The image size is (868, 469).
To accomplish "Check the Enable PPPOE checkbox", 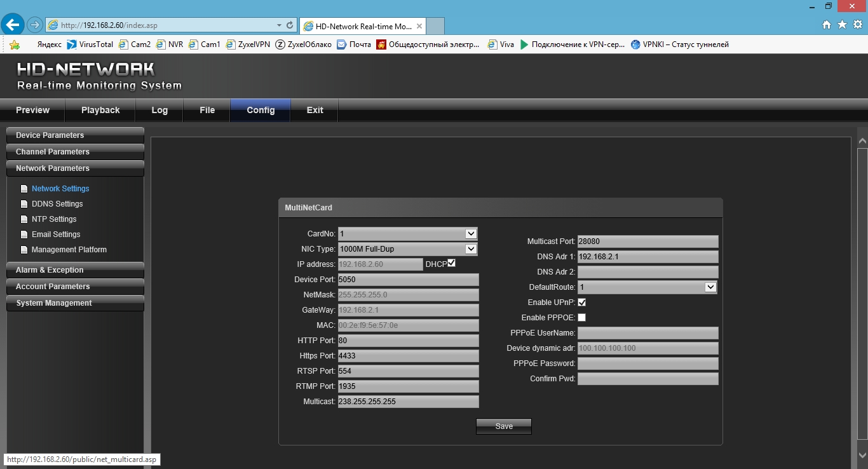I will pyautogui.click(x=581, y=318).
